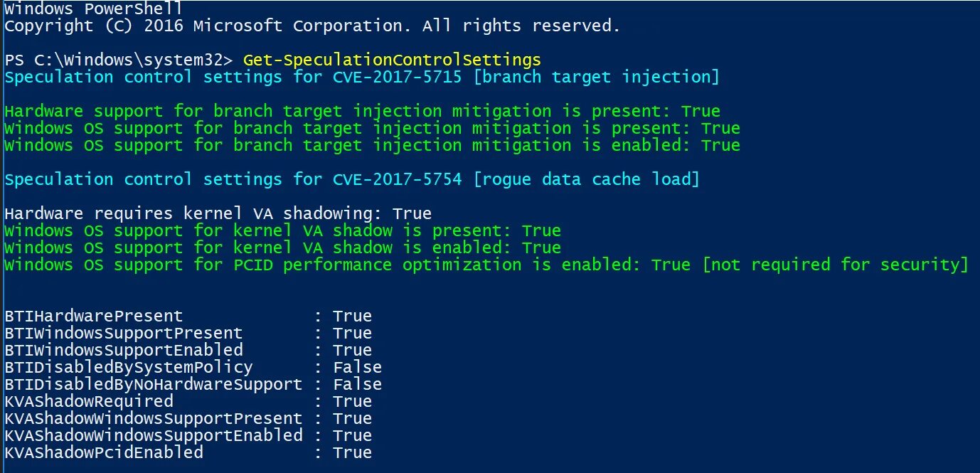Click the Windows PowerShell title text

pyautogui.click(x=92, y=9)
